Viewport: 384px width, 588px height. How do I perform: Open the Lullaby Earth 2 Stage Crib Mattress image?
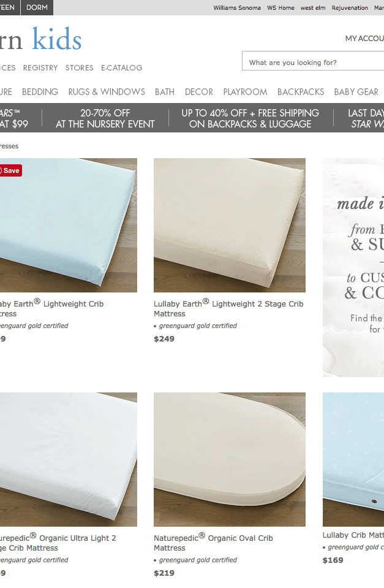point(230,225)
